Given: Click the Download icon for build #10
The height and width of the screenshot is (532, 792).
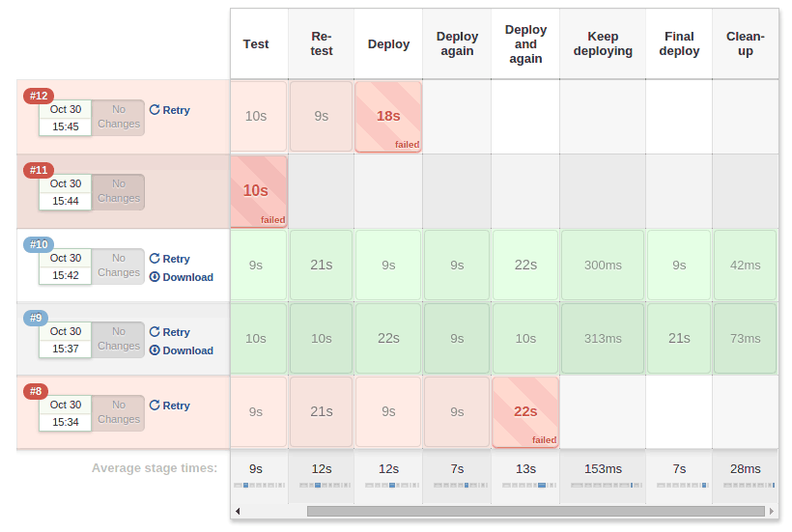Looking at the screenshot, I should 155,277.
